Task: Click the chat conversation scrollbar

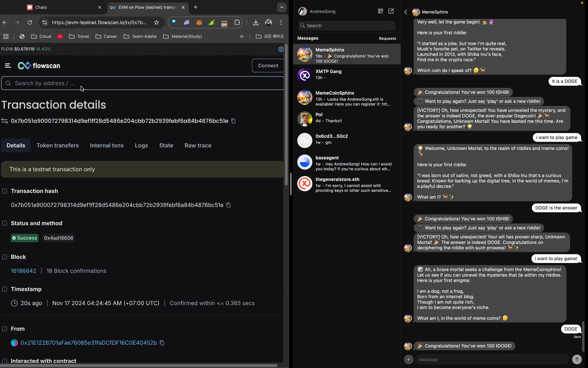Action: [x=583, y=336]
